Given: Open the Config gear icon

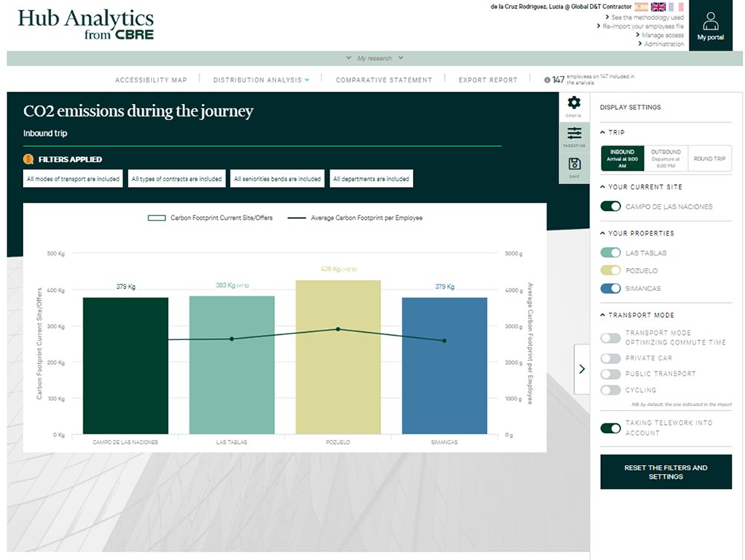Looking at the screenshot, I should 574,102.
